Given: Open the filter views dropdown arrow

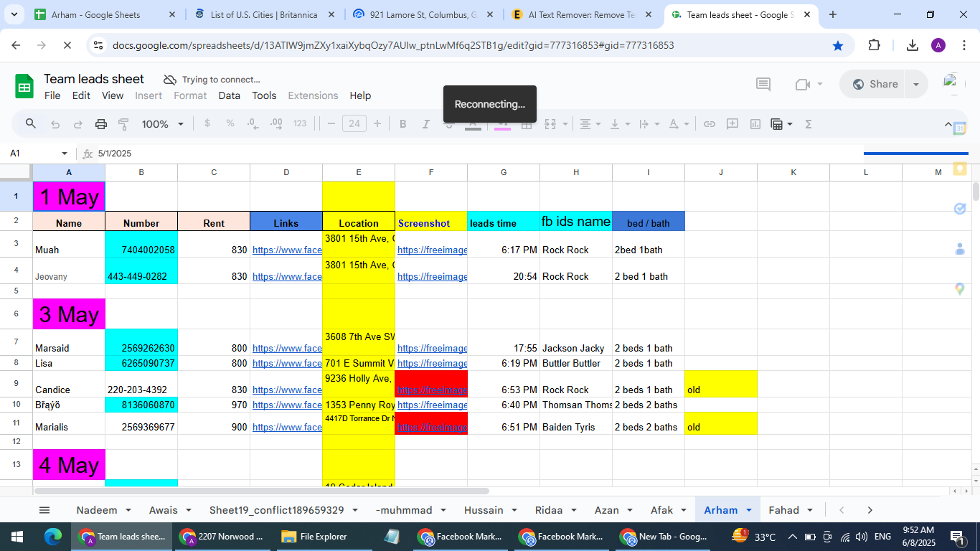Looking at the screenshot, I should 790,124.
